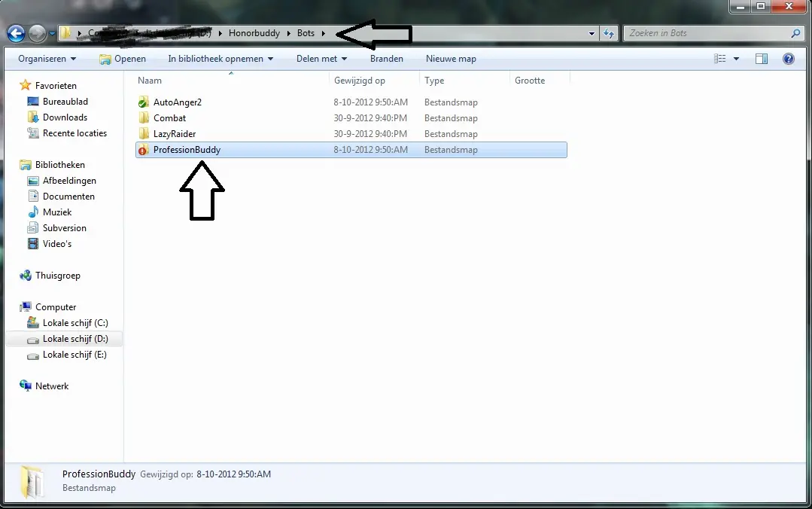The image size is (812, 509).
Task: Toggle the preview pane icon
Action: coord(762,59)
